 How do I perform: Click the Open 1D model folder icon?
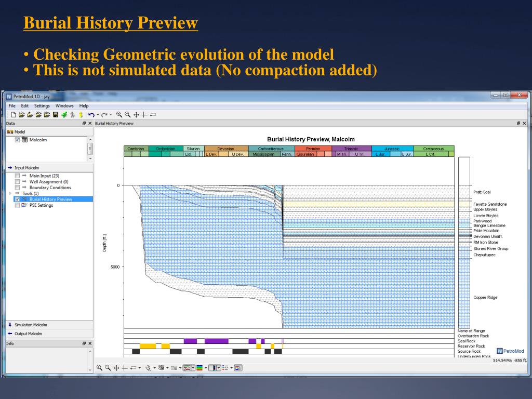point(22,115)
